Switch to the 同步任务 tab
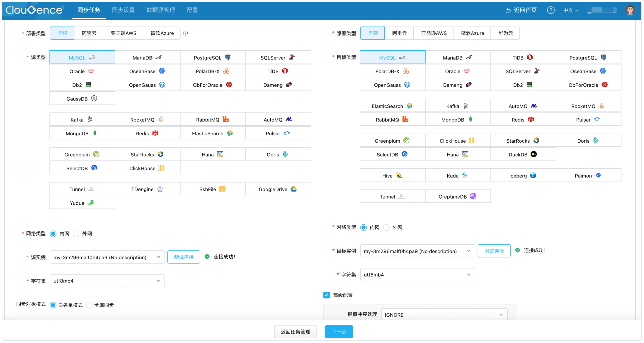The height and width of the screenshot is (343, 644). point(89,10)
